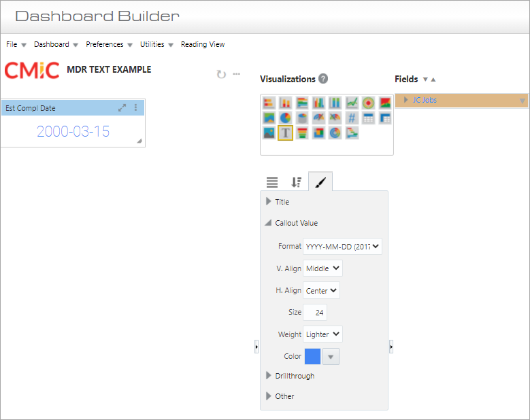
Task: Expand the JC Jobs field tree
Action: (405, 100)
